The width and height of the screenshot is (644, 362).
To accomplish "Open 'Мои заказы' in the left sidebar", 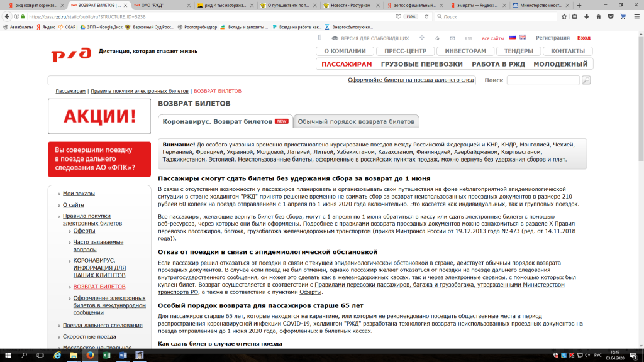I will pos(79,194).
